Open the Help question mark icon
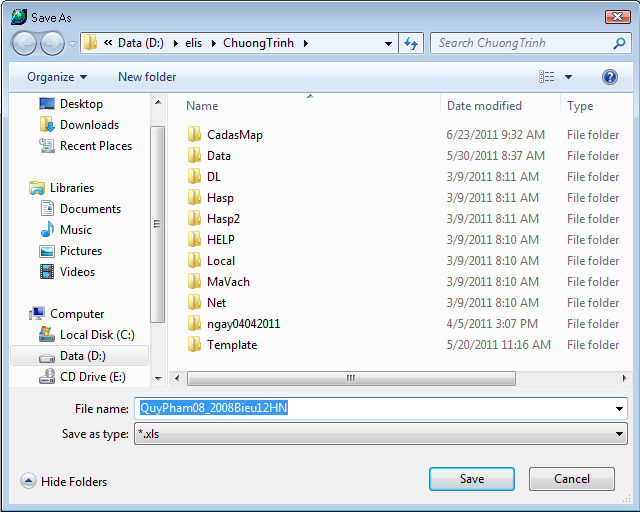640x512 pixels. (x=610, y=77)
